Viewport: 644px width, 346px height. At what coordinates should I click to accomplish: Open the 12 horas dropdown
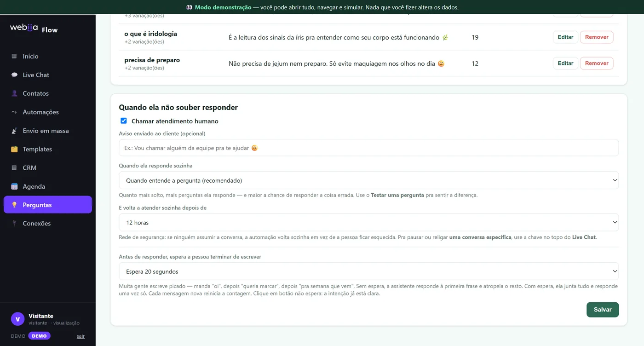(x=368, y=222)
